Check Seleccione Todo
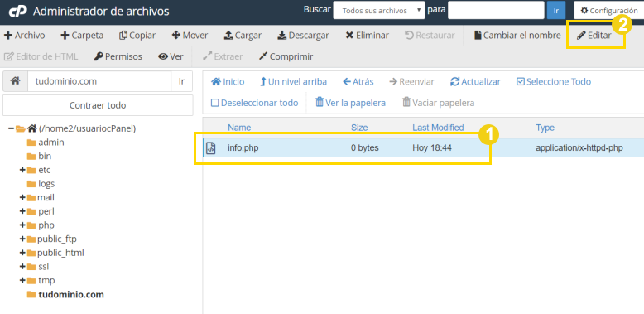 [x=553, y=81]
